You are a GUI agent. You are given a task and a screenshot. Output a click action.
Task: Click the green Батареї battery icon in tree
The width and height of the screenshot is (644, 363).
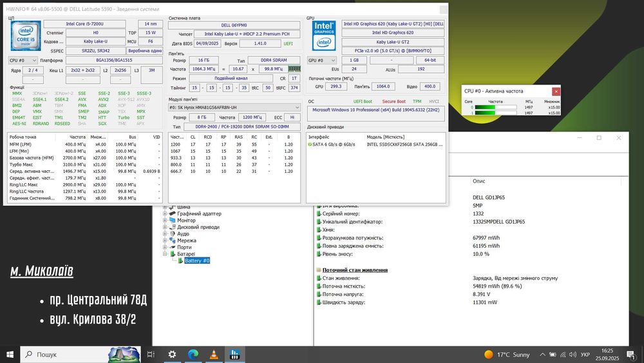click(173, 253)
